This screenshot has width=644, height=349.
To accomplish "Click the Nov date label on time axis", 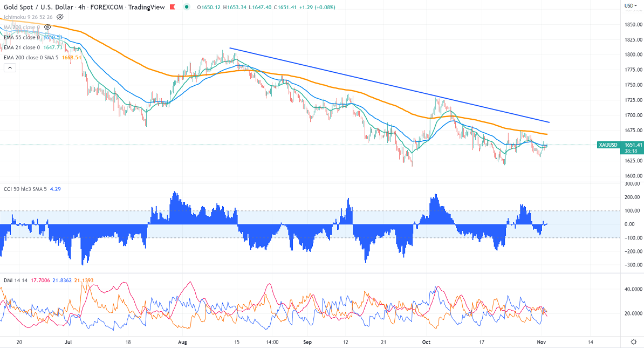I will tap(542, 342).
